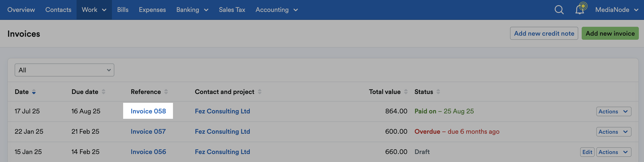This screenshot has width=644, height=162.
Task: Open the Invoice 058 link
Action: tap(148, 111)
